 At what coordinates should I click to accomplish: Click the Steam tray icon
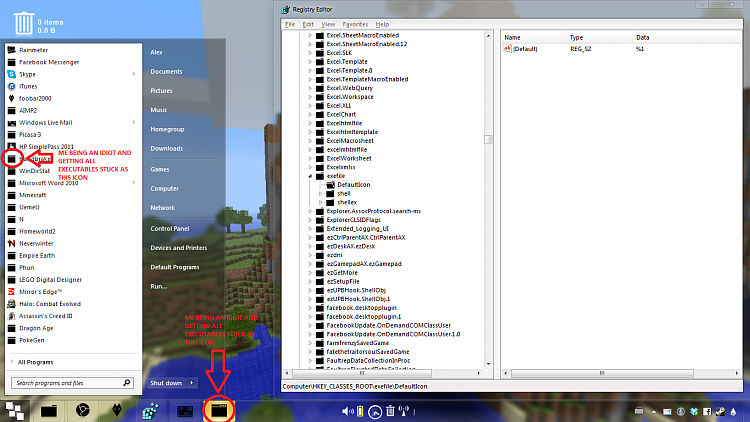coord(720,411)
